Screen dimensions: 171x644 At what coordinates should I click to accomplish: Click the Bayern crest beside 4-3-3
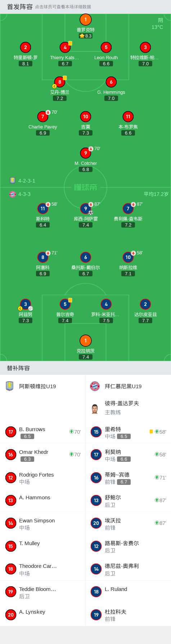[13, 194]
